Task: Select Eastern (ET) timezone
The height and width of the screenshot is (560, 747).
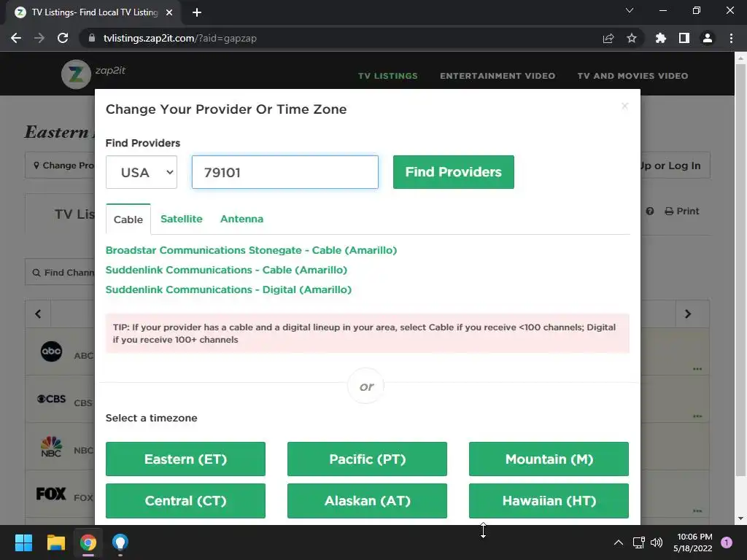Action: tap(185, 459)
